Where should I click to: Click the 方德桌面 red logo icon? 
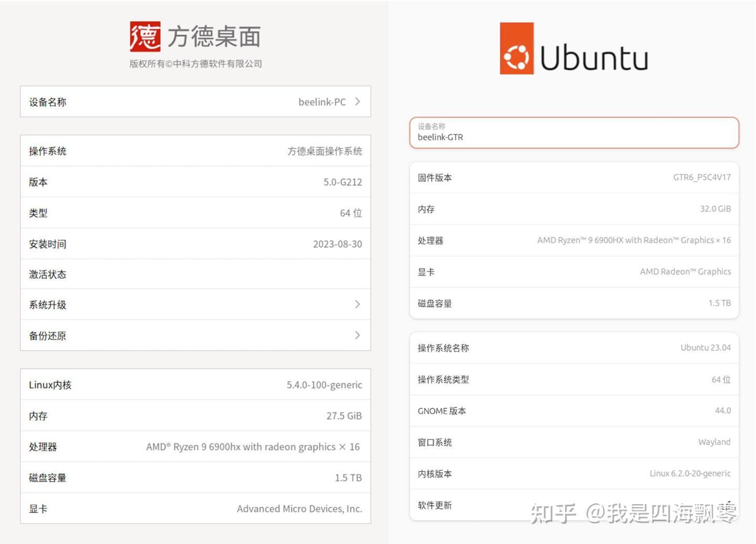145,37
